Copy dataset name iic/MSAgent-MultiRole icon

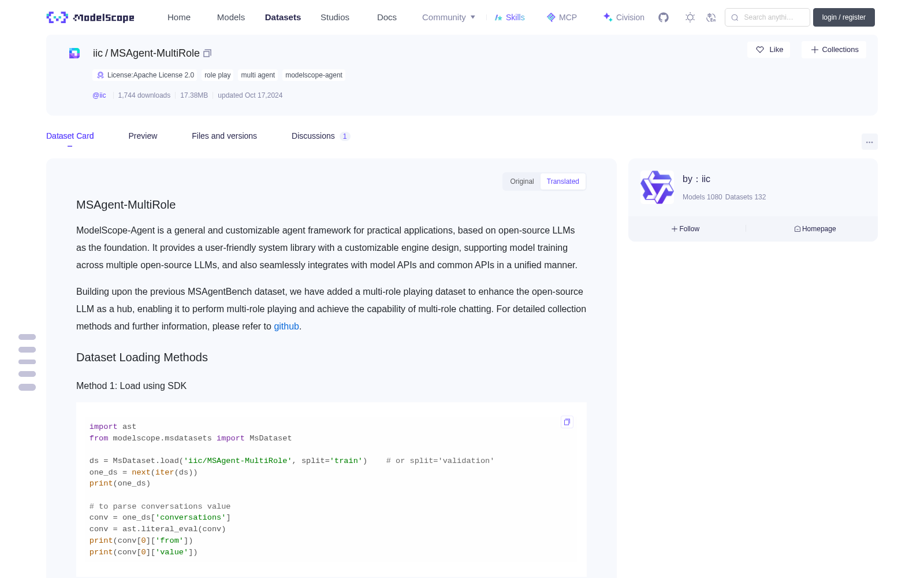coord(207,53)
